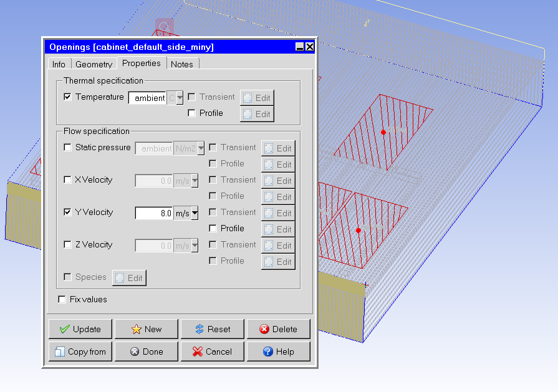
Task: Toggle the Species checkbox
Action: 67,277
